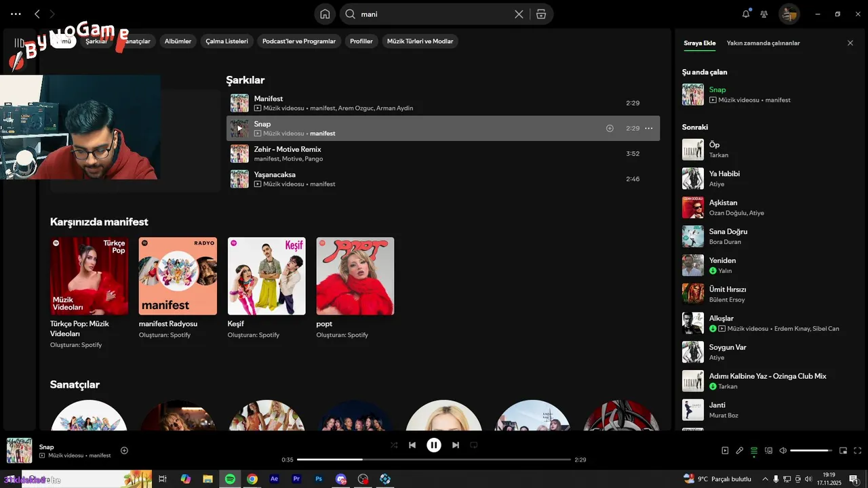Seek within the song progress bar

434,460
